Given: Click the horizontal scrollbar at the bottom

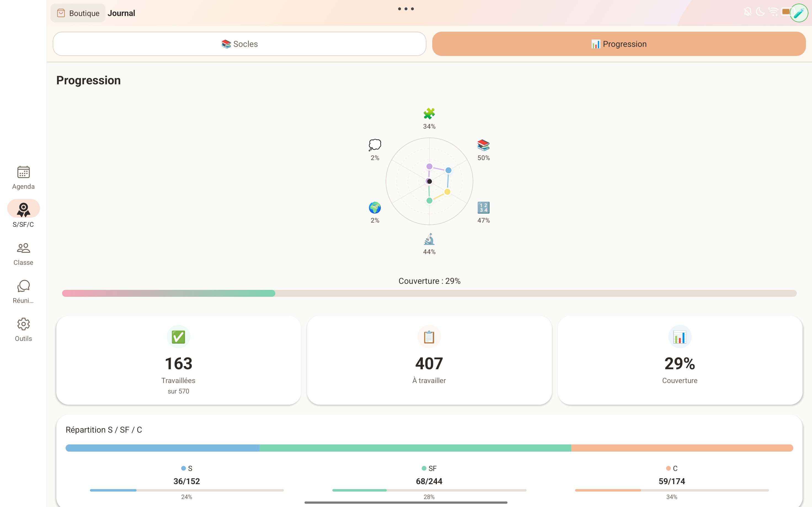Looking at the screenshot, I should tap(406, 502).
